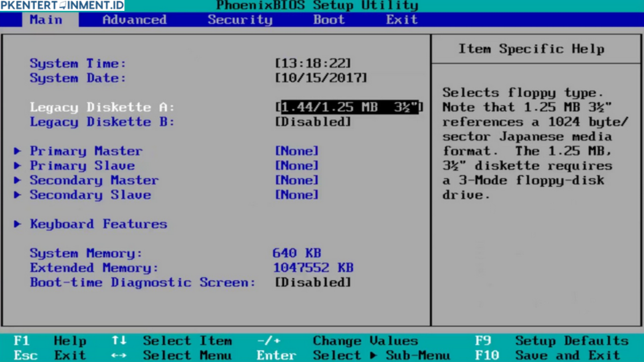Expand the Secondary Master triangle icon
Image resolution: width=644 pixels, height=362 pixels.
[x=17, y=181]
